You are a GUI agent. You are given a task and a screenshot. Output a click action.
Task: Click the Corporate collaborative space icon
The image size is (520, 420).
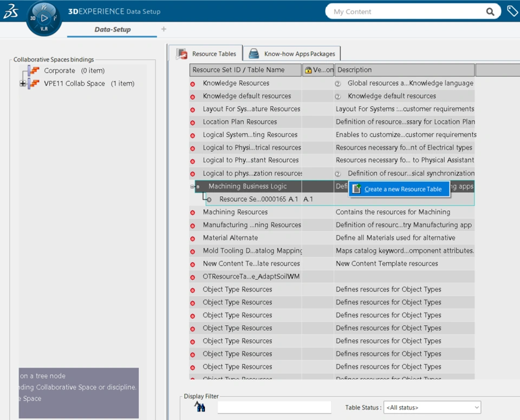pos(33,70)
